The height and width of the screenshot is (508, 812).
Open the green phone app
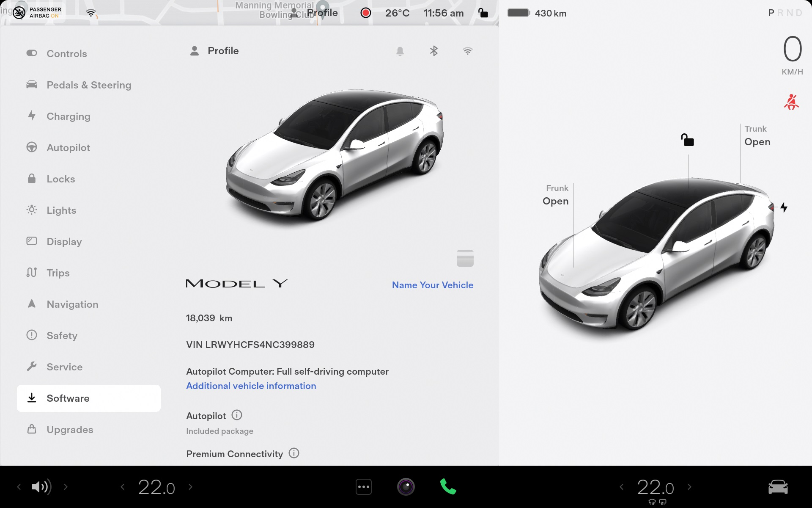pos(448,487)
